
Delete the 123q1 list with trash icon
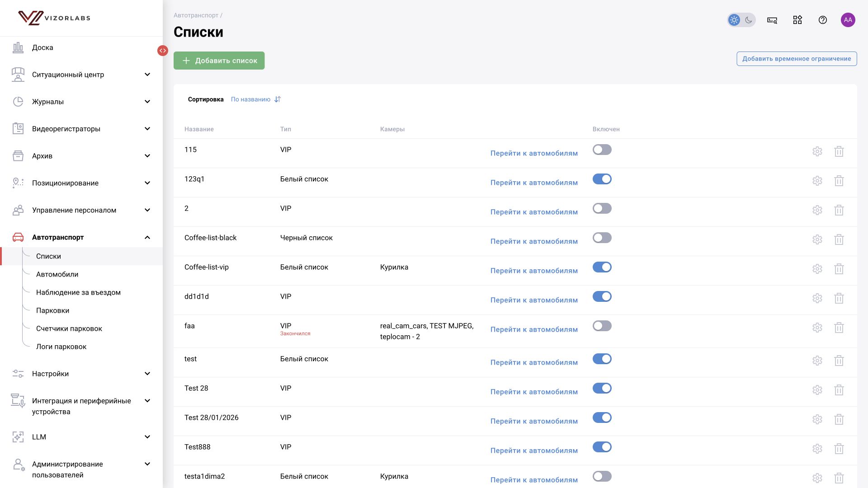839,181
